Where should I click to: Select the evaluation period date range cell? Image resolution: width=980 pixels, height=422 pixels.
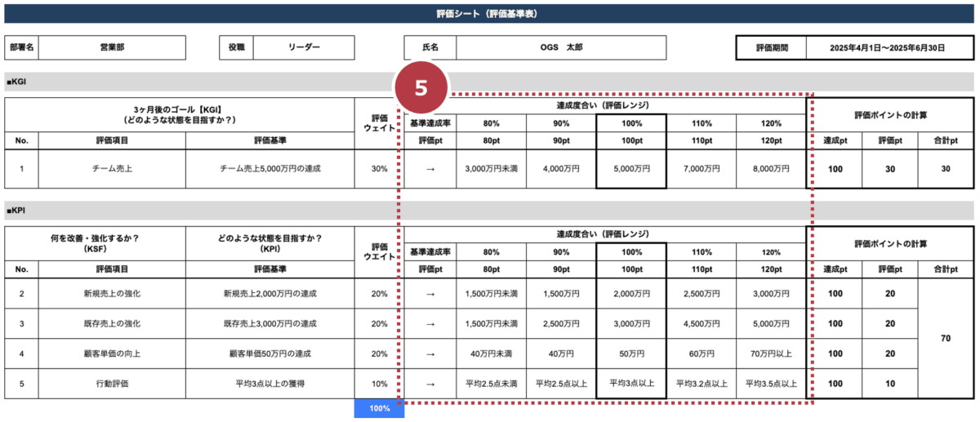click(x=886, y=48)
